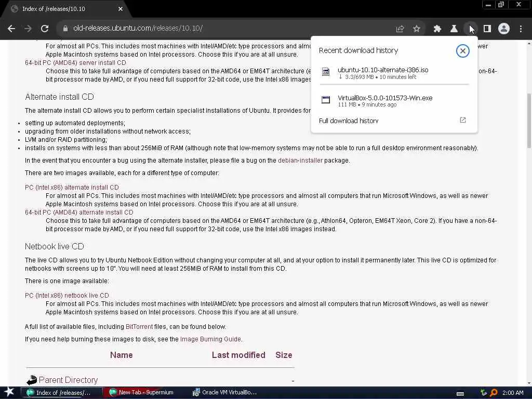Viewport: 532px width, 399px height.
Task: Follow the BitTorrent link
Action: (x=139, y=327)
